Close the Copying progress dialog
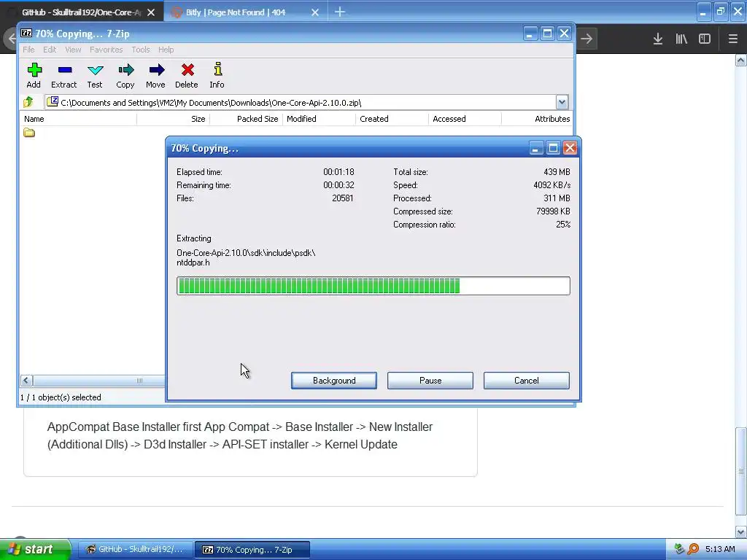The image size is (747, 560). tap(570, 148)
